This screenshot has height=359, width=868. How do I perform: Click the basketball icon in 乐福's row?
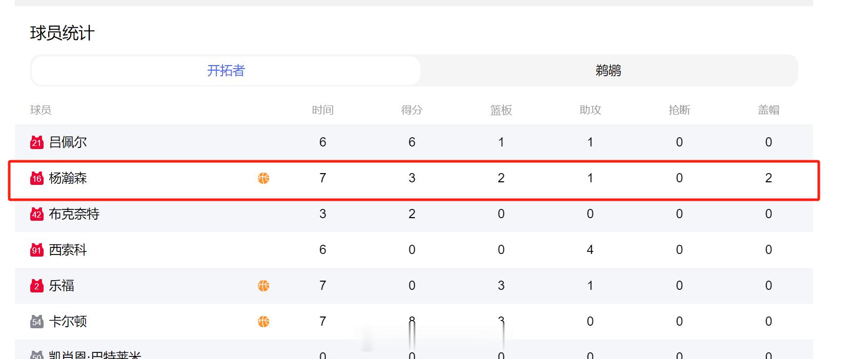pos(264,286)
